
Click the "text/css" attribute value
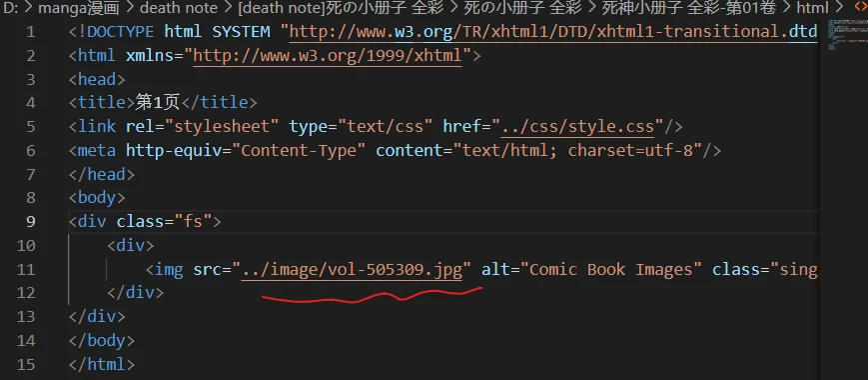(x=385, y=127)
